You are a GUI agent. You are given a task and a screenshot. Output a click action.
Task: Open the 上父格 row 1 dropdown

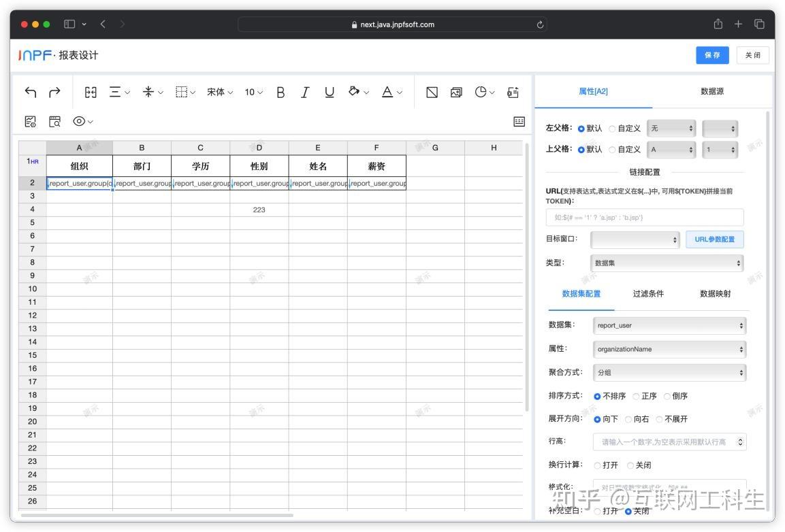click(720, 150)
